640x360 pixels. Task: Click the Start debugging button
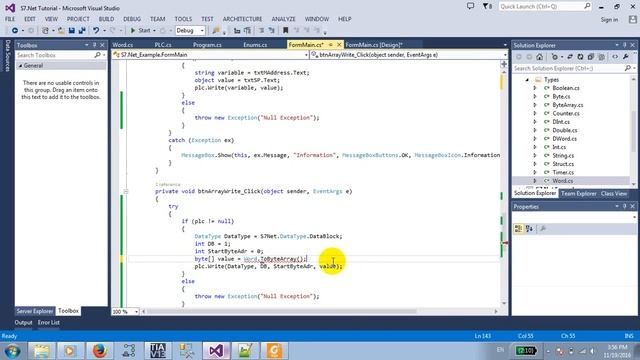coord(141,31)
